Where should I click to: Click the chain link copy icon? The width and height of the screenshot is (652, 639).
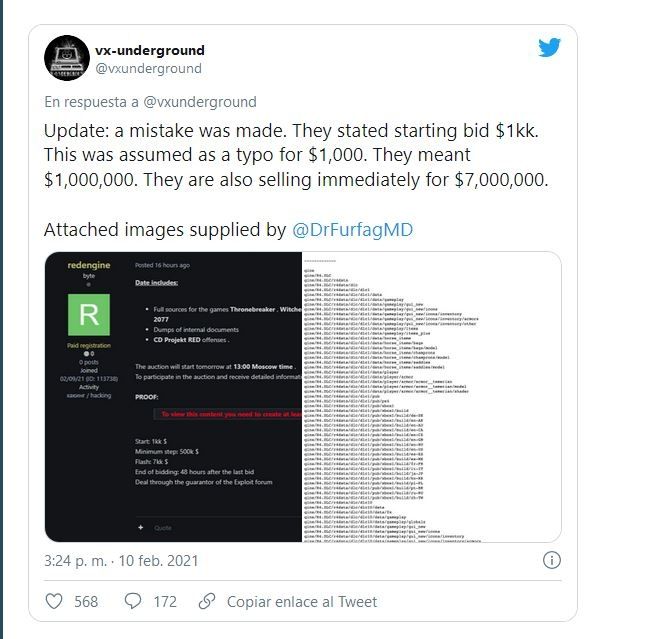tap(207, 601)
